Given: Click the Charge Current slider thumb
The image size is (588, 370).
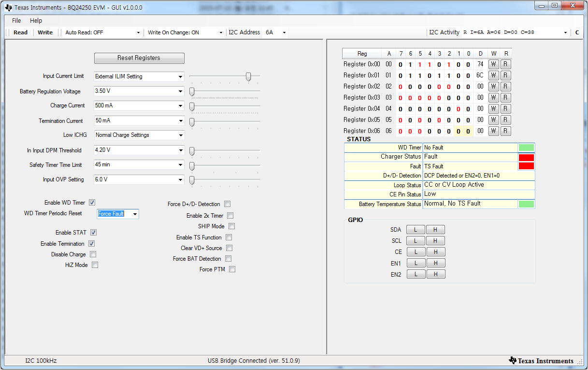Looking at the screenshot, I should pyautogui.click(x=192, y=106).
